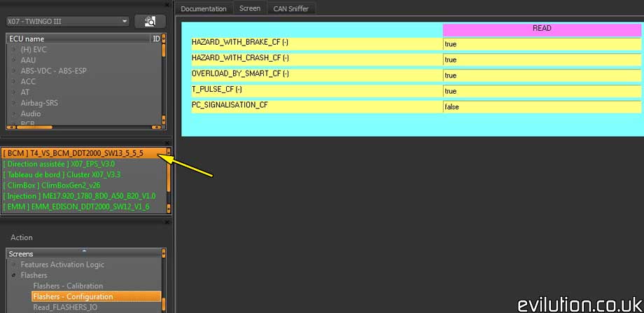
Task: Switch to the Documentation tab
Action: pyautogui.click(x=203, y=8)
